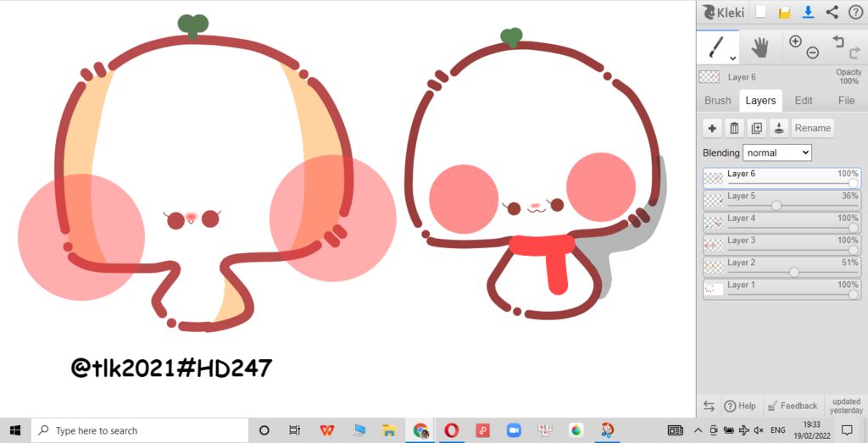Open Zoom app from taskbar
Screen dimensions: 868x443
coord(515,430)
